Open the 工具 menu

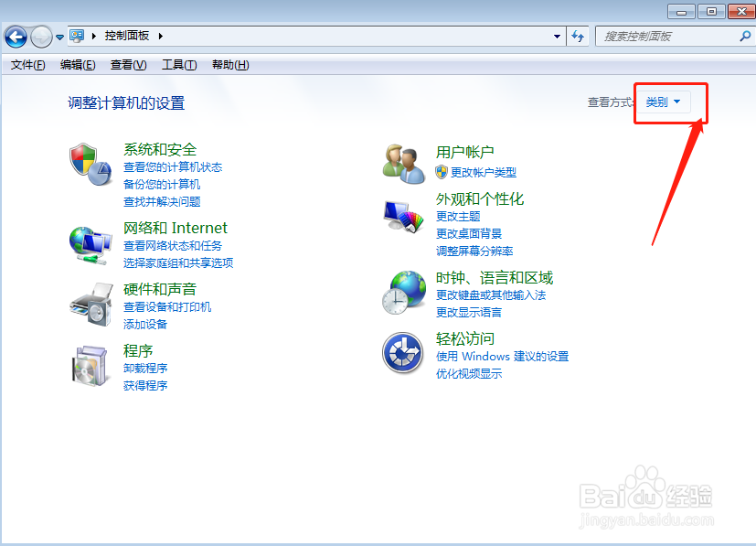tap(179, 65)
